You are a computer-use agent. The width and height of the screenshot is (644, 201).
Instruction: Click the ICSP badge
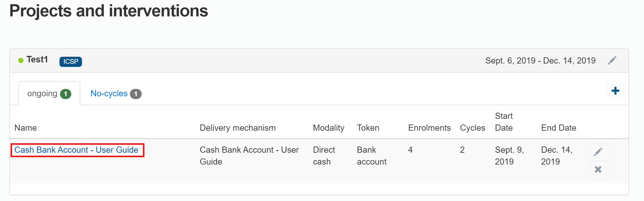pos(71,62)
